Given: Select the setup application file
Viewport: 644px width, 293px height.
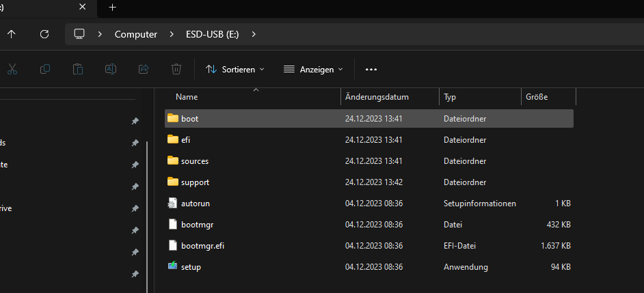Looking at the screenshot, I should tap(191, 267).
